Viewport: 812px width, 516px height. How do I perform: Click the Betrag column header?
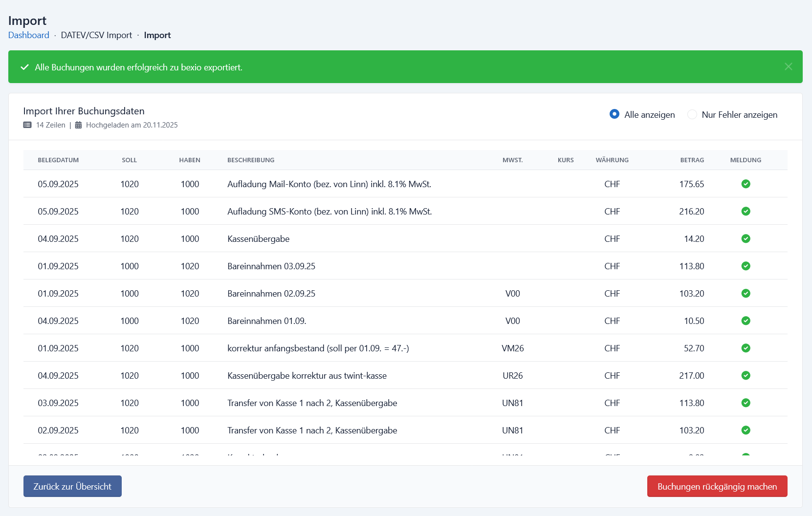692,160
